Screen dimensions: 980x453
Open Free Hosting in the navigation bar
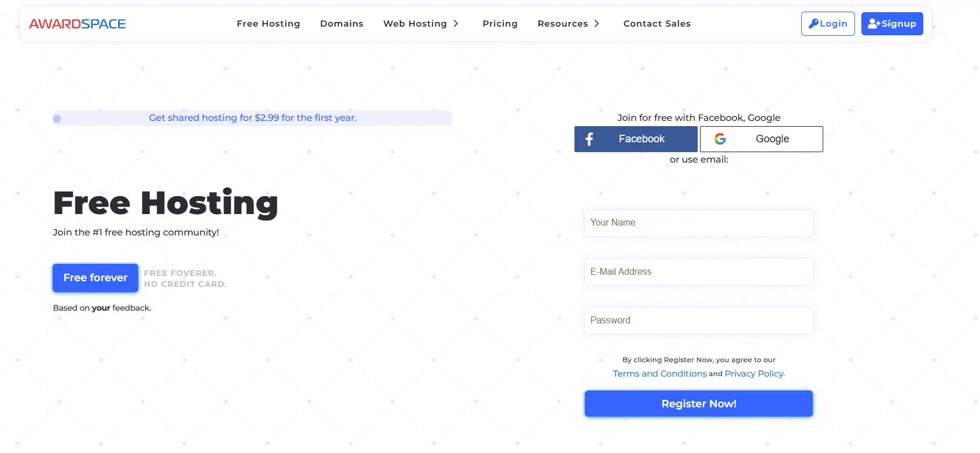(268, 24)
